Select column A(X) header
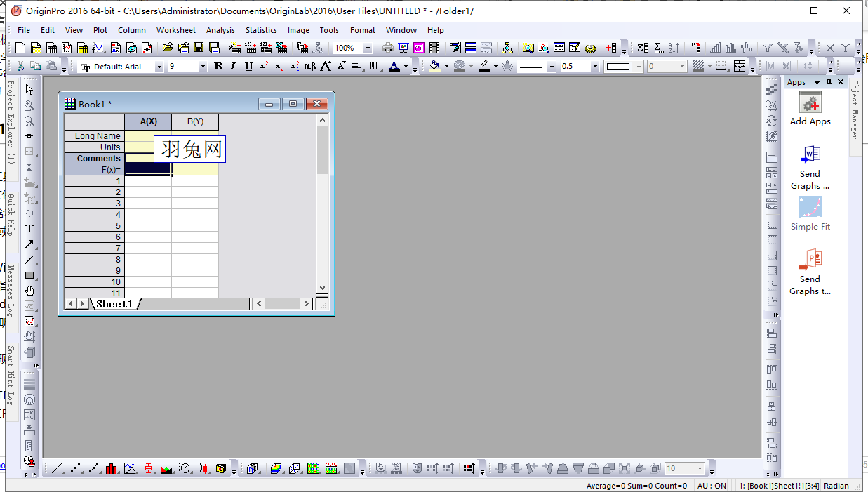Screen dimensions: 868x497 [x=148, y=121]
